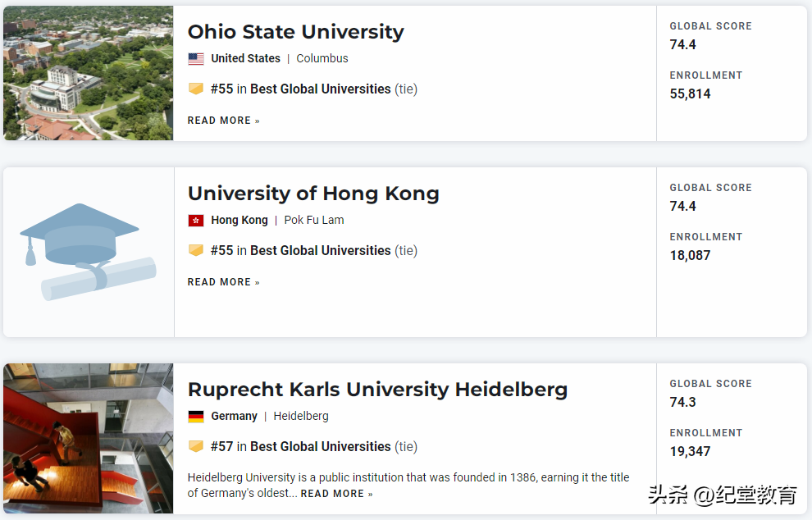The image size is (812, 520).
Task: Click Heidelberg's #57 Best Global Universities link
Action: 300,446
